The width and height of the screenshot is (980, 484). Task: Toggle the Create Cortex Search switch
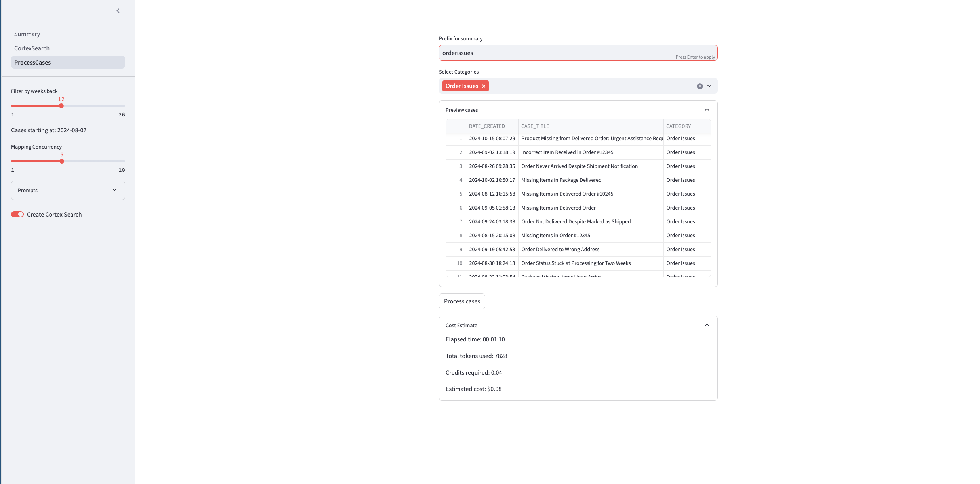point(17,214)
